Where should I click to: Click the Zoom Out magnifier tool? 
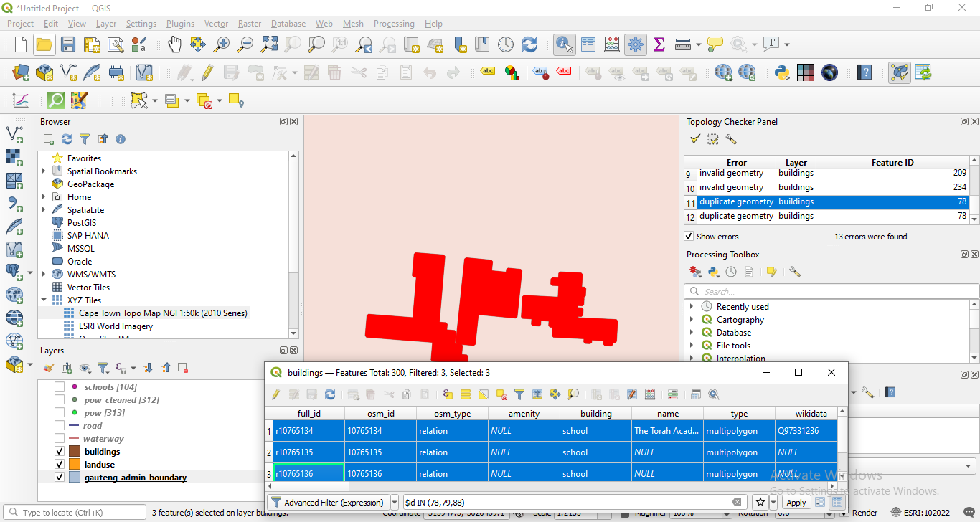[245, 44]
